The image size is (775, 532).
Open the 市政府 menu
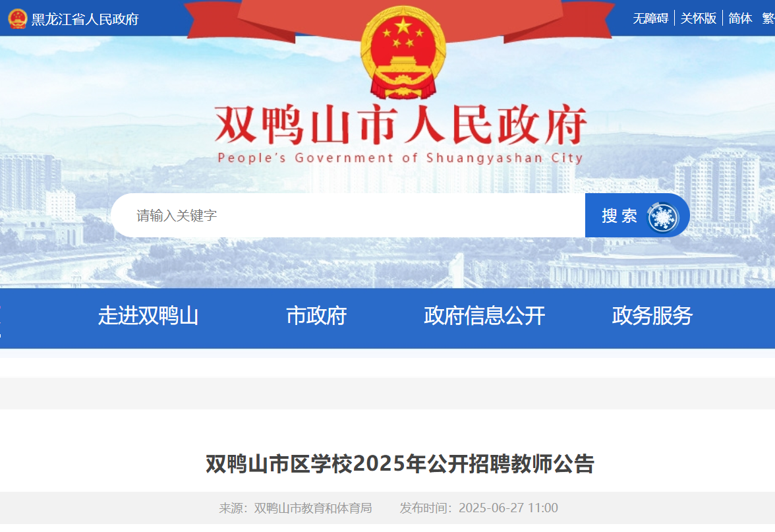point(316,316)
